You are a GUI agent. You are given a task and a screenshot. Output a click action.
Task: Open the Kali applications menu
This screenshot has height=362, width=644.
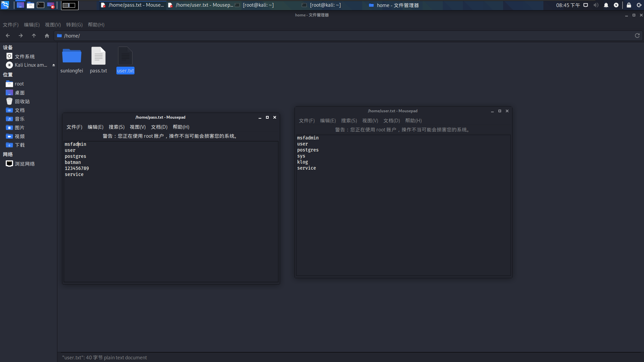[5, 5]
